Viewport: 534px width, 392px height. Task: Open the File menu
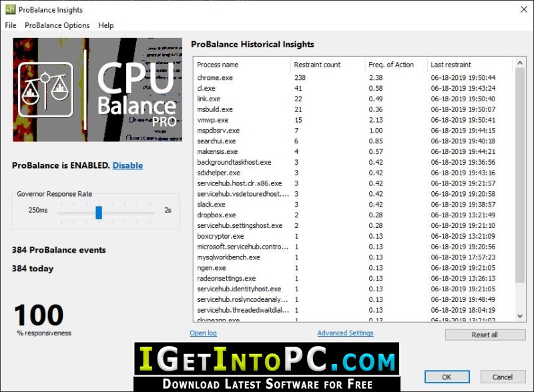[x=11, y=25]
